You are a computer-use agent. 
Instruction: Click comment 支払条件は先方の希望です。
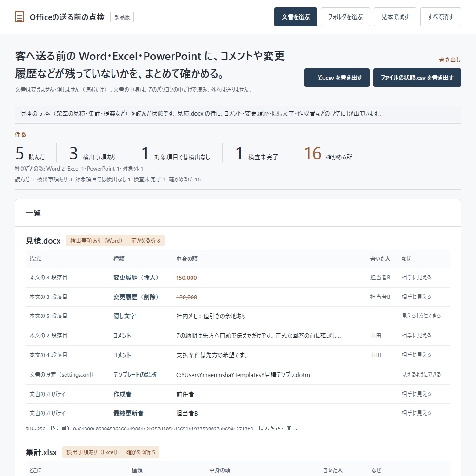(x=212, y=355)
